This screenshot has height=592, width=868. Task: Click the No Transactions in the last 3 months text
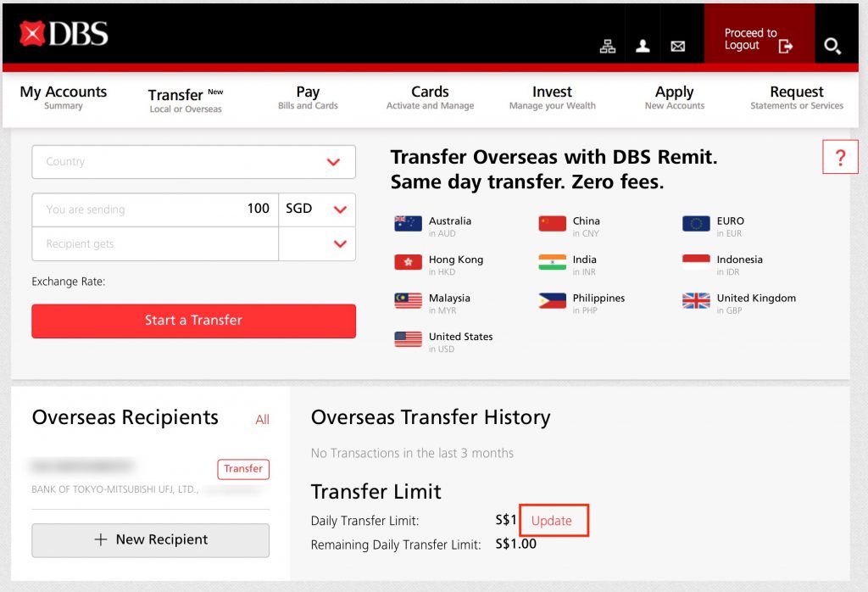pyautogui.click(x=413, y=453)
